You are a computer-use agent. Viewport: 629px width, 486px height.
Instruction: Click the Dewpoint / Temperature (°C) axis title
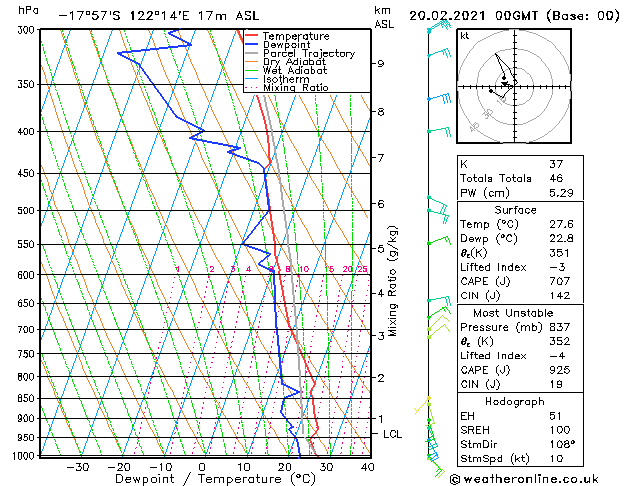click(x=215, y=479)
